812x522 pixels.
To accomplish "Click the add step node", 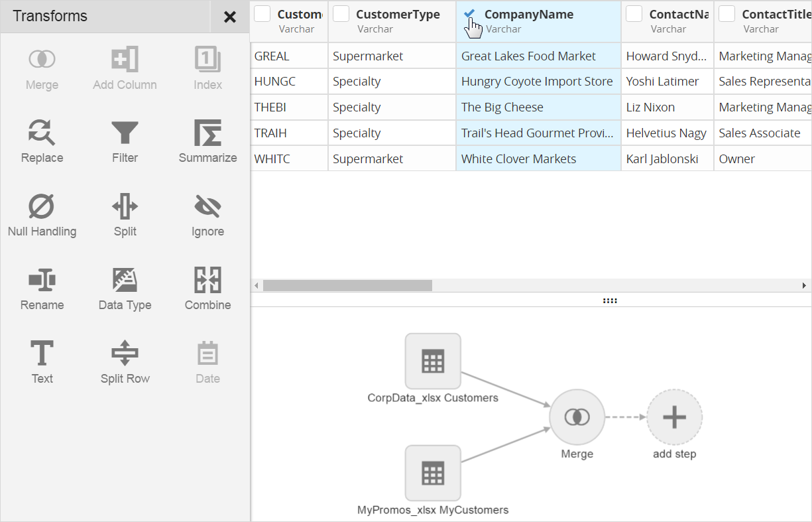I will (674, 417).
